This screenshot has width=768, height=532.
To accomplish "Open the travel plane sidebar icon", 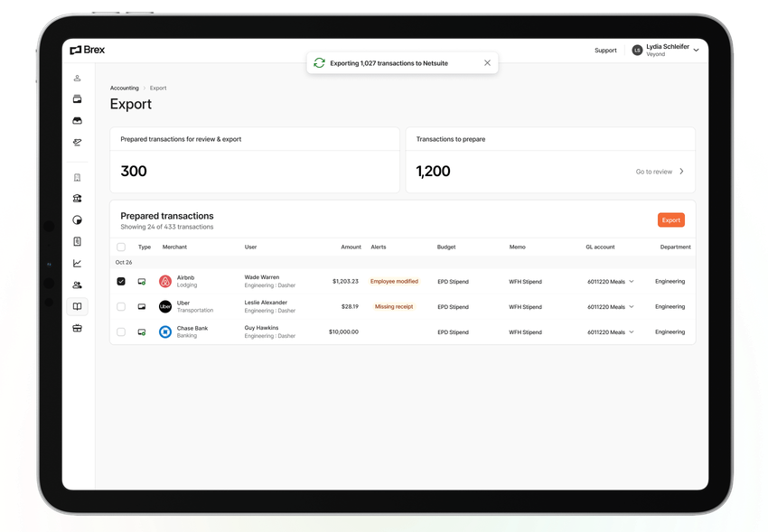I will [77, 143].
